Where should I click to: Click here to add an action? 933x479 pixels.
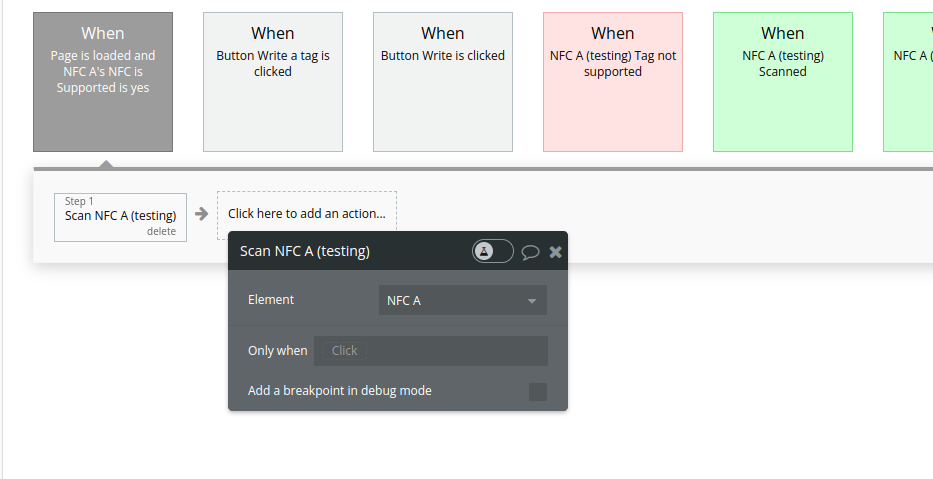click(307, 214)
